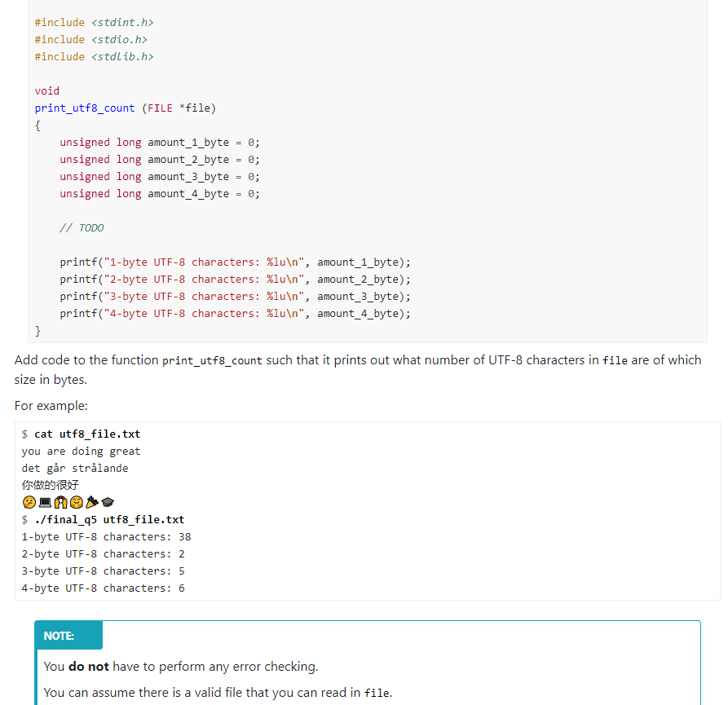
Task: Click the hugging people emoji
Action: pos(61,502)
